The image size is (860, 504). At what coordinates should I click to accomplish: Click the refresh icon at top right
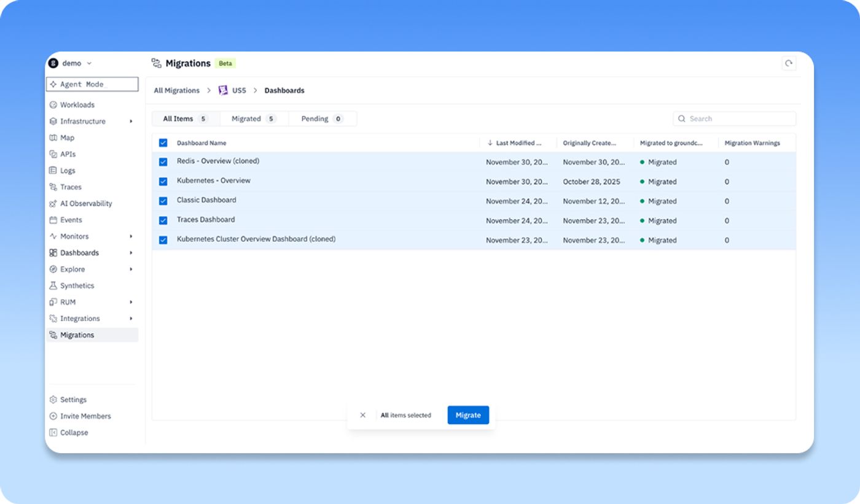click(x=789, y=63)
